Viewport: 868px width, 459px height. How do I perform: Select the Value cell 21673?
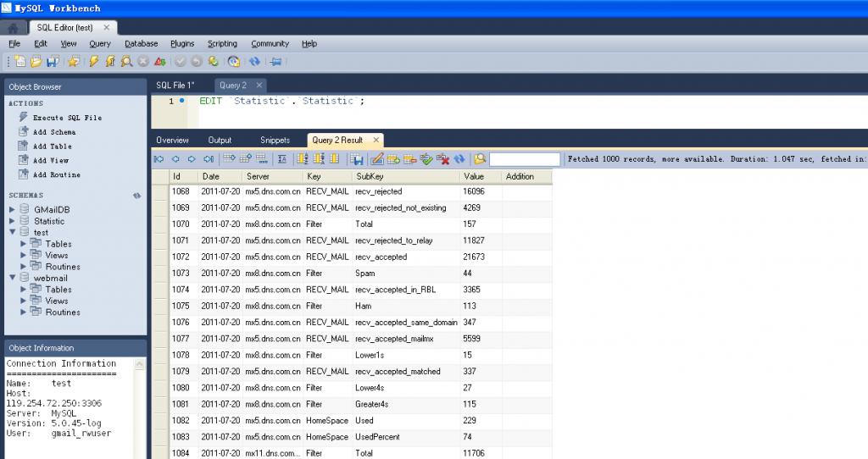[481, 257]
